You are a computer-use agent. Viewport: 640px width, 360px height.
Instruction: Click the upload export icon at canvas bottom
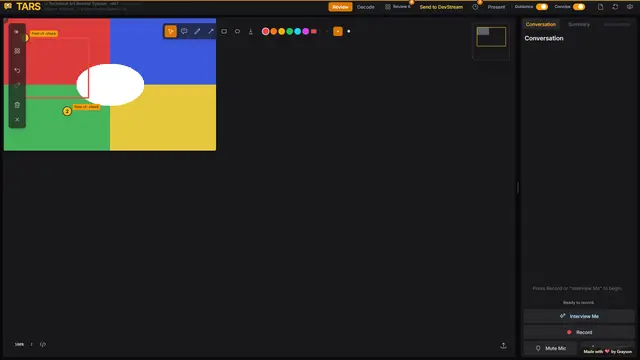(x=503, y=345)
